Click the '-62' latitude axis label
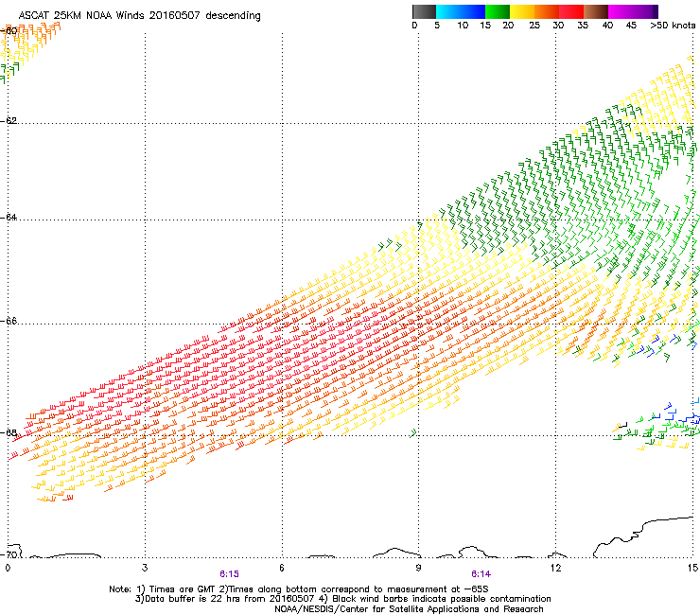The height and width of the screenshot is (615, 700). pyautogui.click(x=9, y=121)
